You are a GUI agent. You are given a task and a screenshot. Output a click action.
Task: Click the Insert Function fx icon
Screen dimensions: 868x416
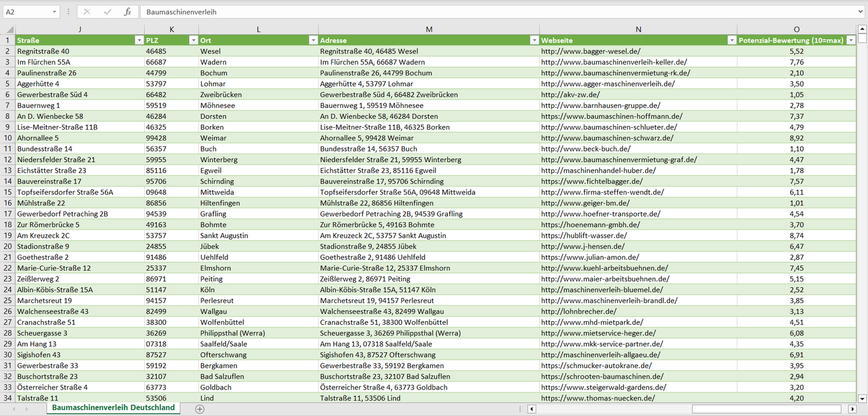[x=127, y=12]
